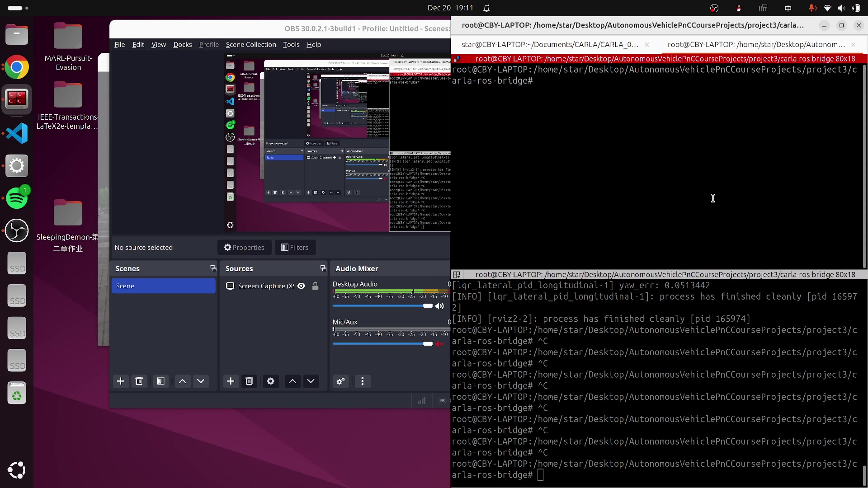Viewport: 868px width, 488px height.
Task: Remove selected scene with trash icon
Action: (x=139, y=381)
